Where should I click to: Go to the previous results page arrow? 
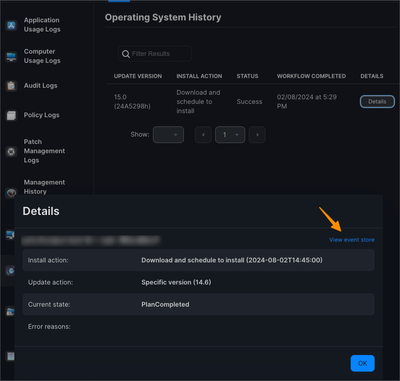(x=203, y=135)
